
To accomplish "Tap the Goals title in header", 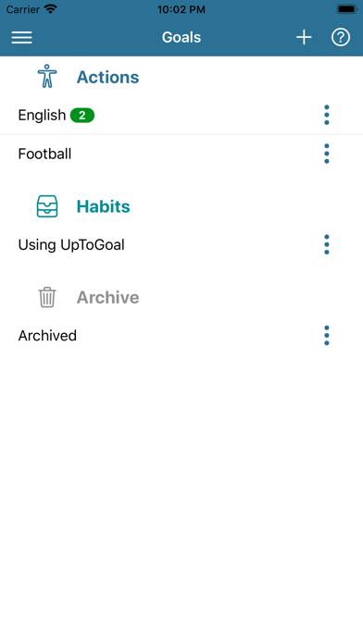I will click(x=181, y=37).
